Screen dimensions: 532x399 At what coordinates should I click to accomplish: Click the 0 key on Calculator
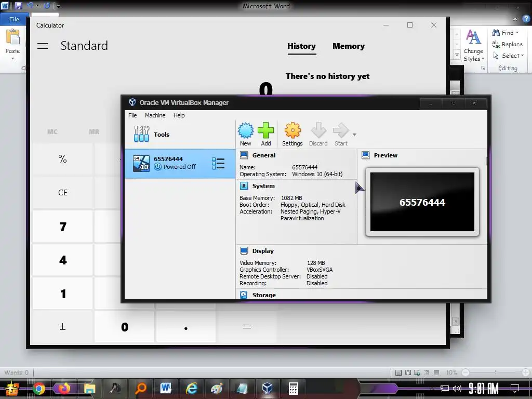[x=125, y=327]
